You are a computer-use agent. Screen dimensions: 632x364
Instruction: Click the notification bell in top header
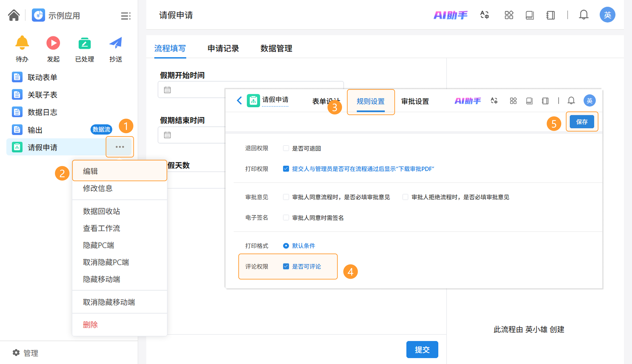pos(583,15)
